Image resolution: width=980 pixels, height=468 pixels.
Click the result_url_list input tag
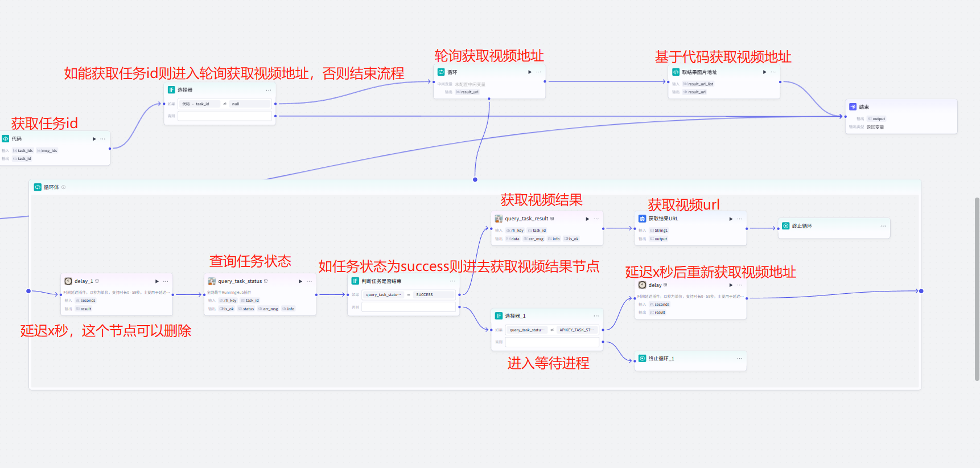click(698, 84)
